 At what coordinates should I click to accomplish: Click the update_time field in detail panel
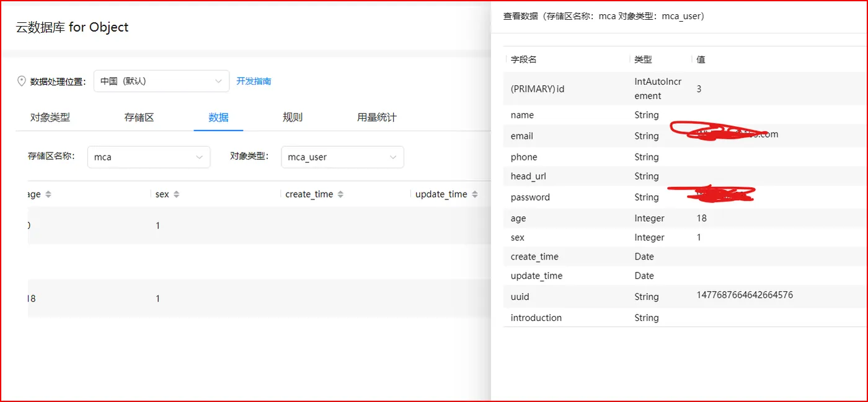coord(536,276)
